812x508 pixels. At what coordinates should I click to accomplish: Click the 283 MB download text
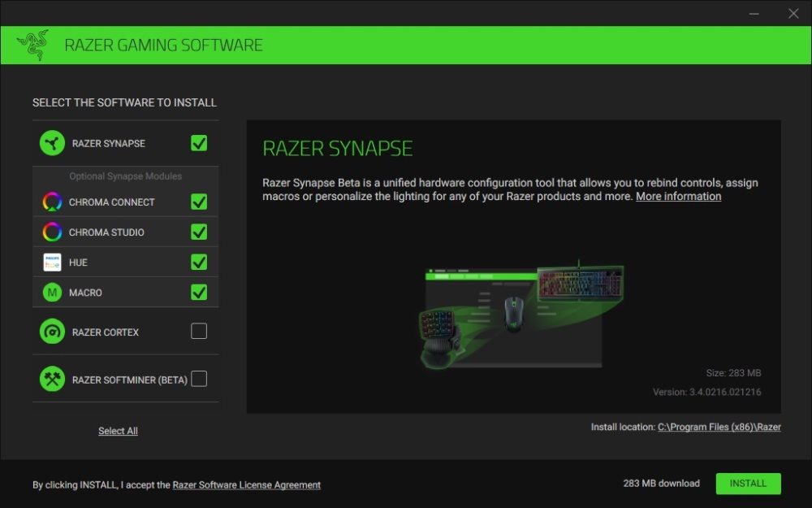(661, 483)
